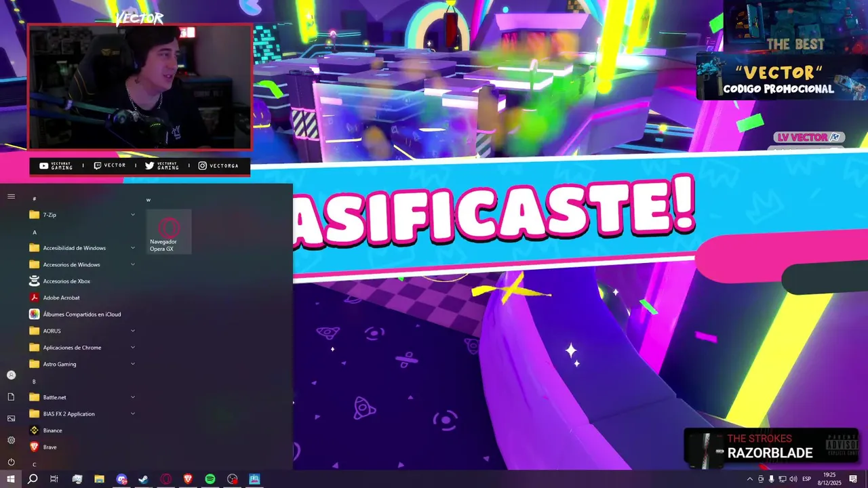Open the microphone icon in system tray

tap(771, 479)
